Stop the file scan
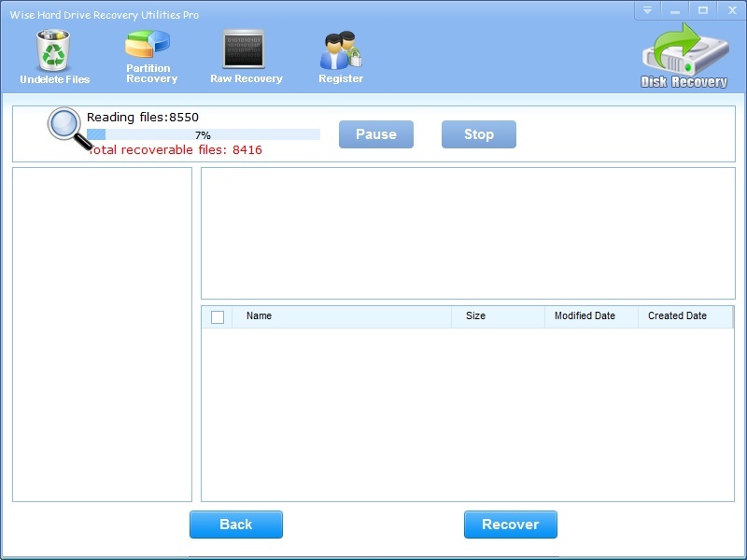 479,134
